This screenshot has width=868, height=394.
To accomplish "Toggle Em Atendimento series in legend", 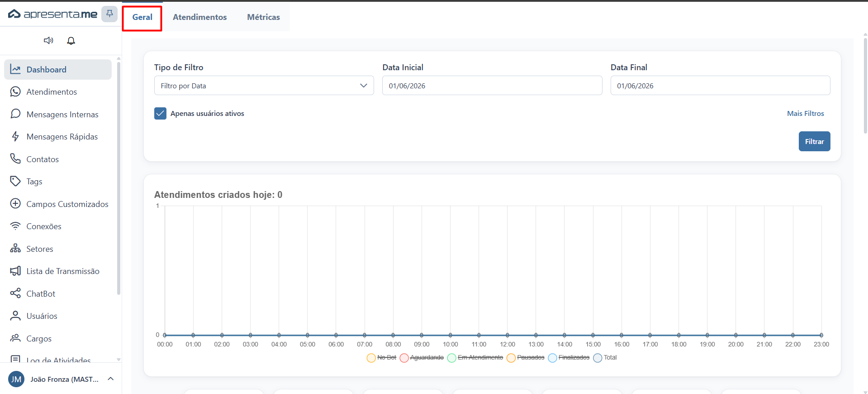I will pyautogui.click(x=475, y=357).
